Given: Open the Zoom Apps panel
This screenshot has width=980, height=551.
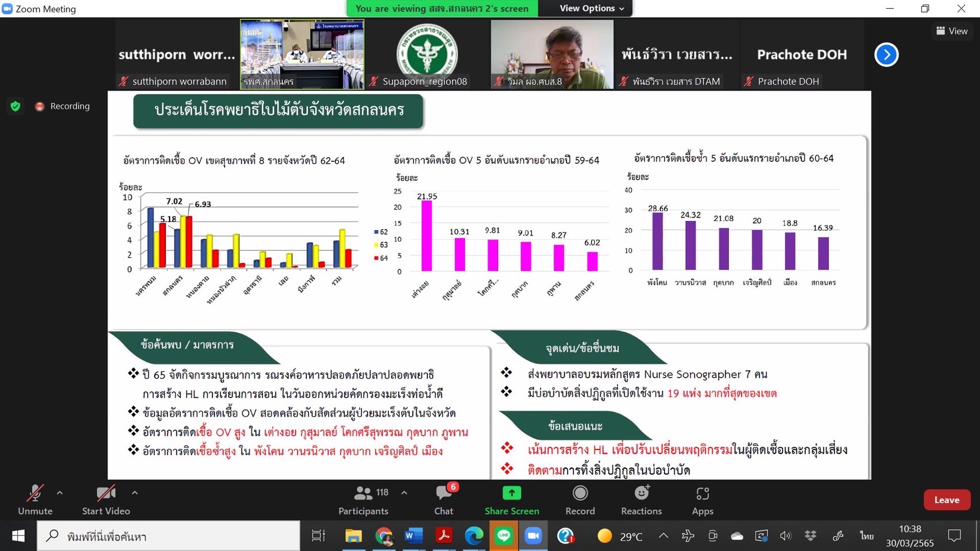Looking at the screenshot, I should coord(702,500).
